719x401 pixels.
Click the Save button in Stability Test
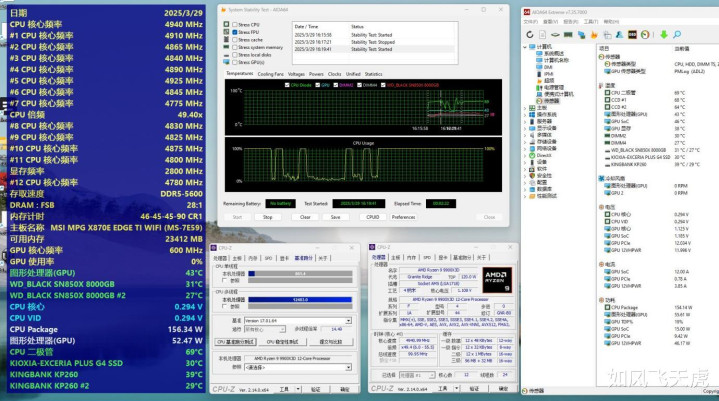(336, 217)
